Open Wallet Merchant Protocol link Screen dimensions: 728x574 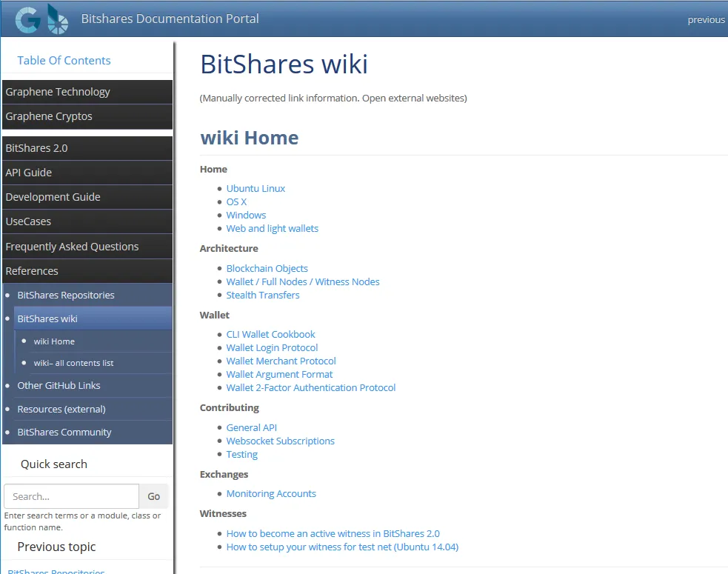[281, 361]
